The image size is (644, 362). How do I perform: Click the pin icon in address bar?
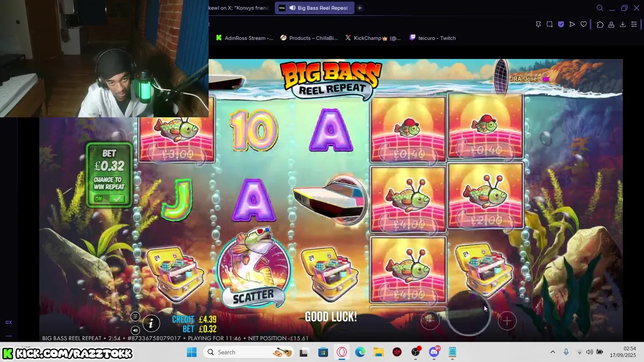pyautogui.click(x=538, y=24)
